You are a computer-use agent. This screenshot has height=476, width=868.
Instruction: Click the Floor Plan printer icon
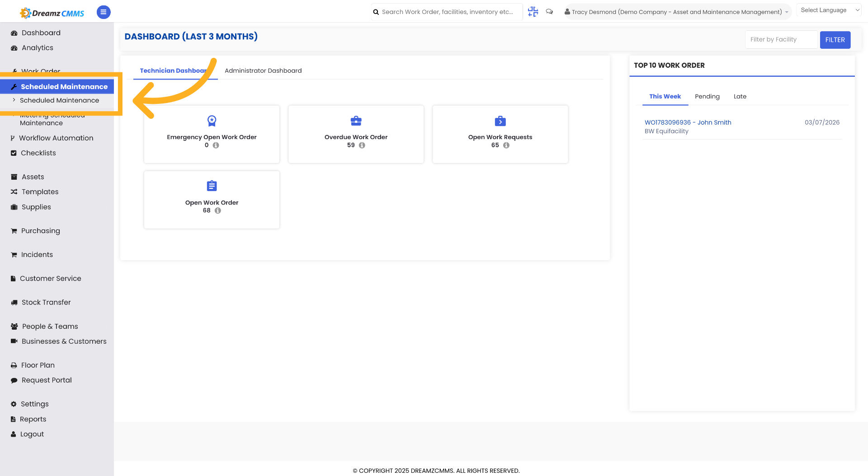pyautogui.click(x=14, y=365)
